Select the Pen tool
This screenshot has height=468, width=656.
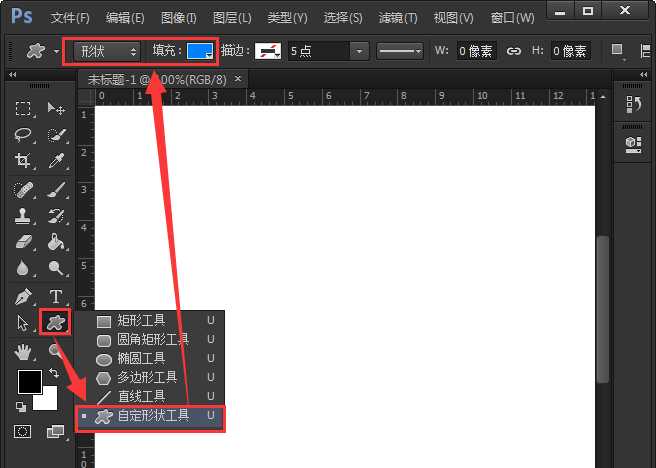coord(24,296)
